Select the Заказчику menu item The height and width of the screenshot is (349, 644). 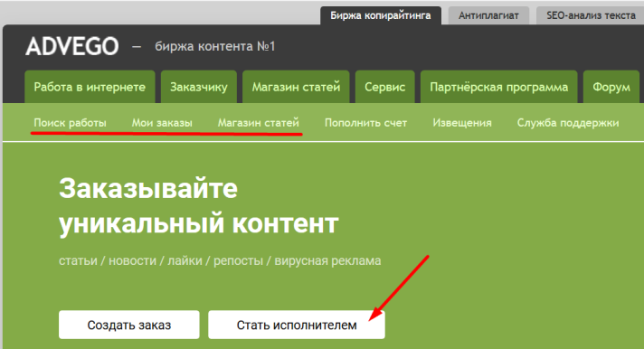point(199,87)
